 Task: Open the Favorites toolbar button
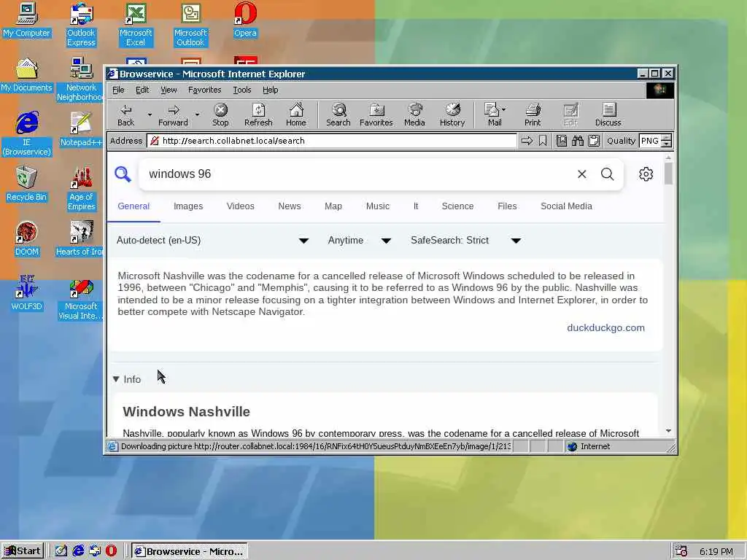click(376, 114)
